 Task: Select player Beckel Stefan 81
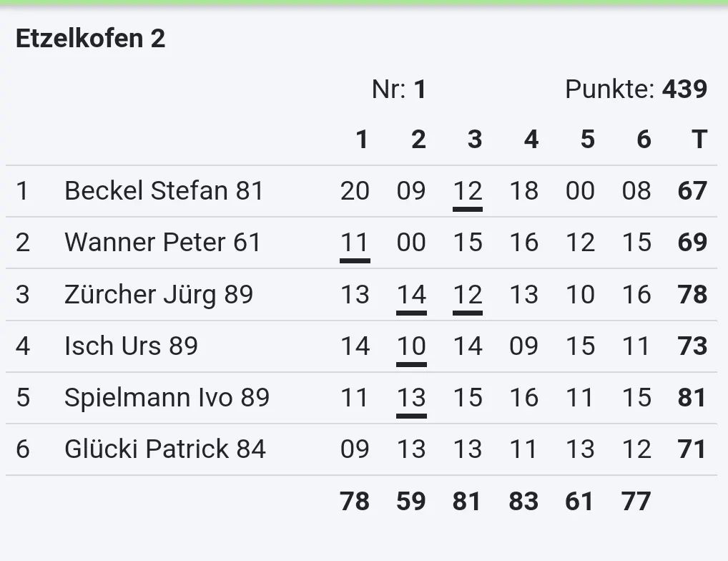pos(164,191)
